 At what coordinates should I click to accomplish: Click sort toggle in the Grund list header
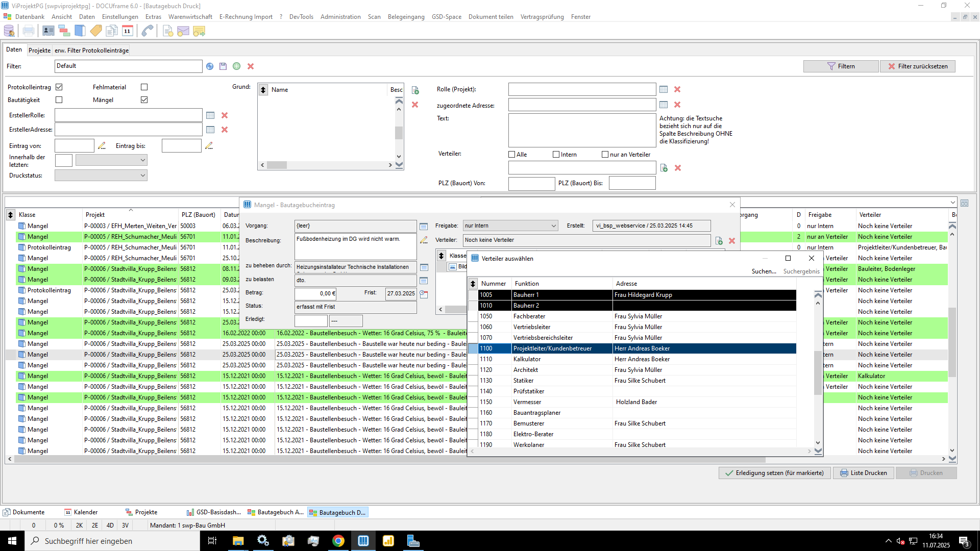coord(263,90)
